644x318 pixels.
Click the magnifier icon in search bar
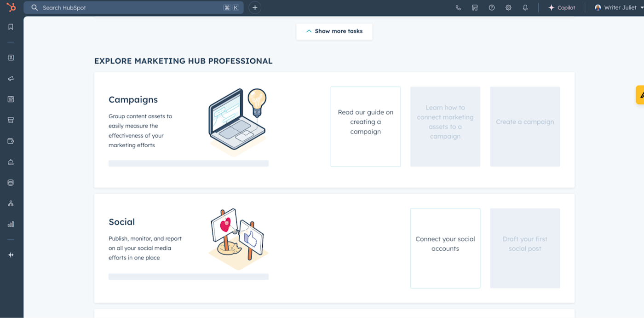[34, 8]
